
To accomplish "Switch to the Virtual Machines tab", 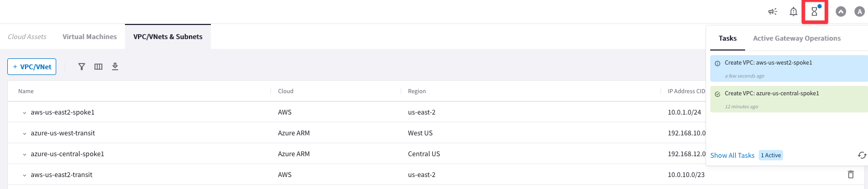I will point(90,36).
